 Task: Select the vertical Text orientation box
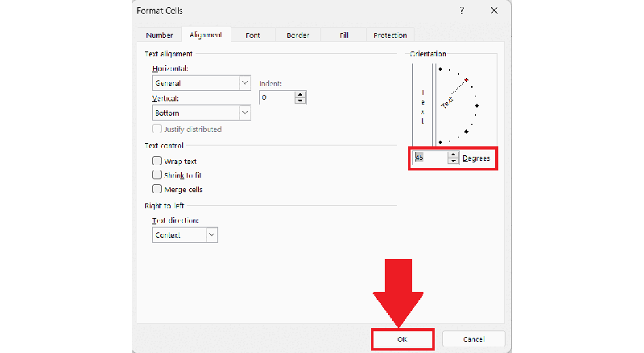[x=423, y=105]
